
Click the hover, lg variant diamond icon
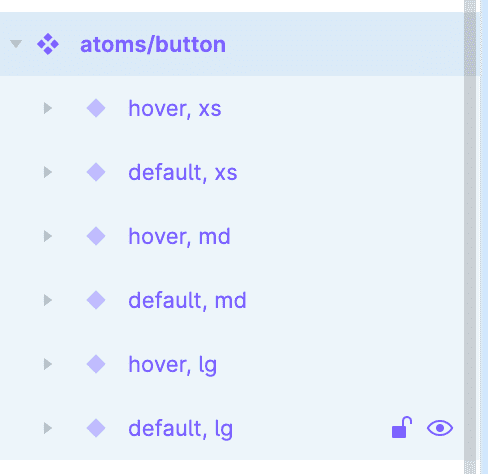[96, 364]
